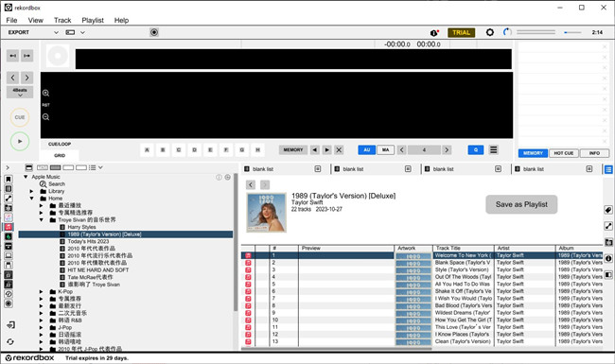
Task: Switch to the HOT CUE tab
Action: click(564, 153)
